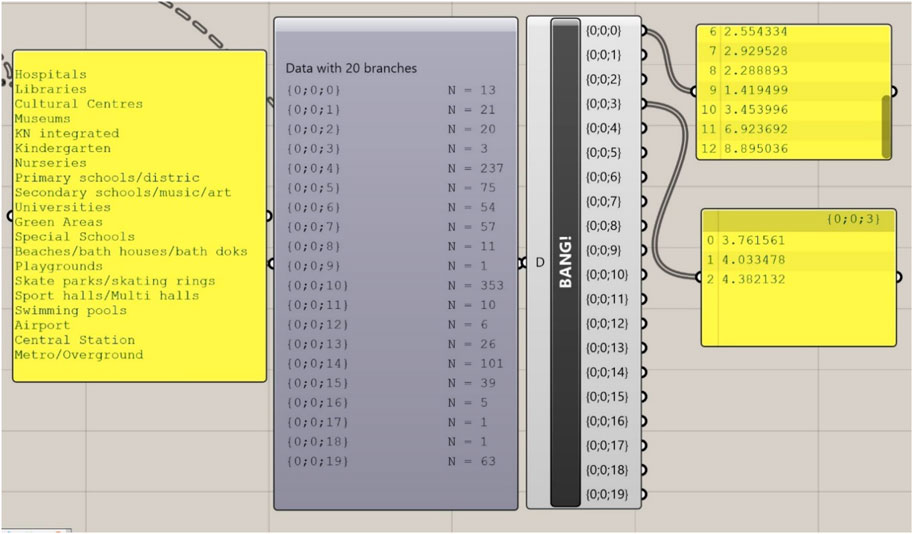
Task: Click value 3.453996 in the top panel
Action: 755,109
